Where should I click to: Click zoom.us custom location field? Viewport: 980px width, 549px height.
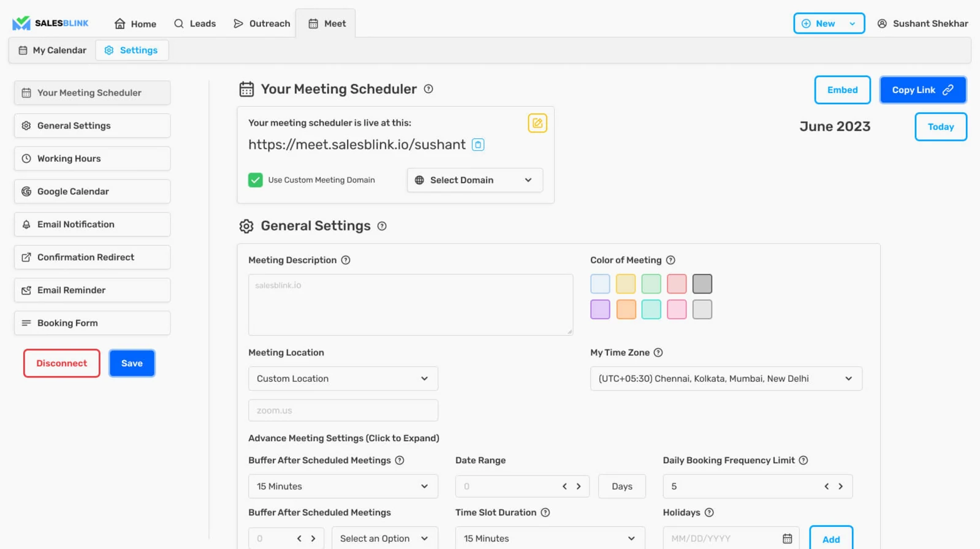pos(343,411)
